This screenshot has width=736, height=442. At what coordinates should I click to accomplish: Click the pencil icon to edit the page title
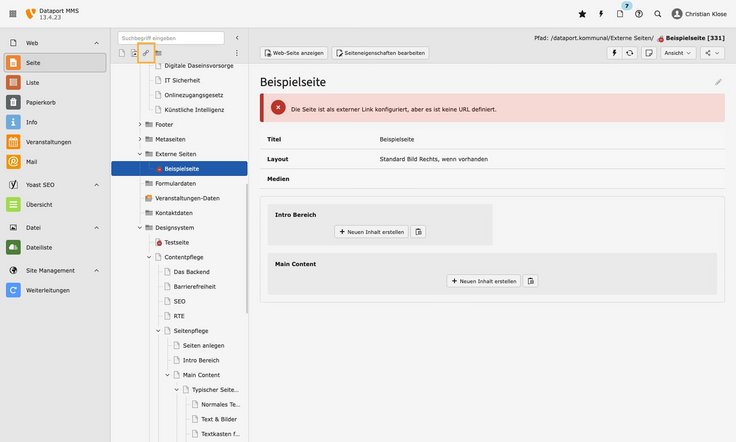pos(718,82)
